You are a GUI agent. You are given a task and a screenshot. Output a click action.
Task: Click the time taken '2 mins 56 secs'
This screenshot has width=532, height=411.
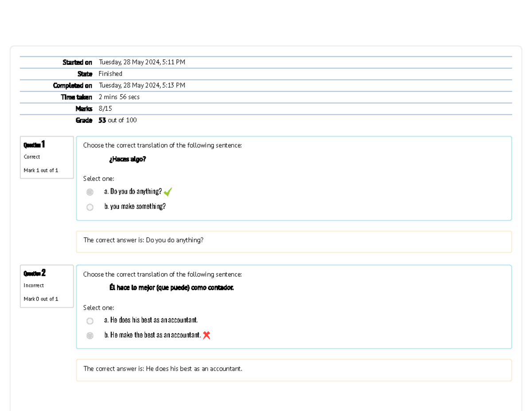click(x=119, y=97)
